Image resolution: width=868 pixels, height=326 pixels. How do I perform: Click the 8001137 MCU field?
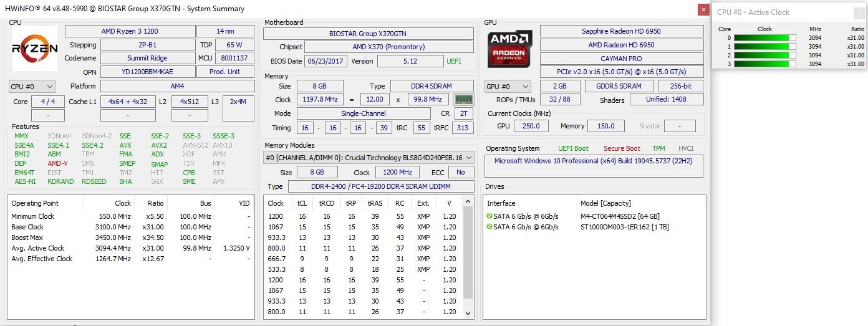tap(234, 58)
